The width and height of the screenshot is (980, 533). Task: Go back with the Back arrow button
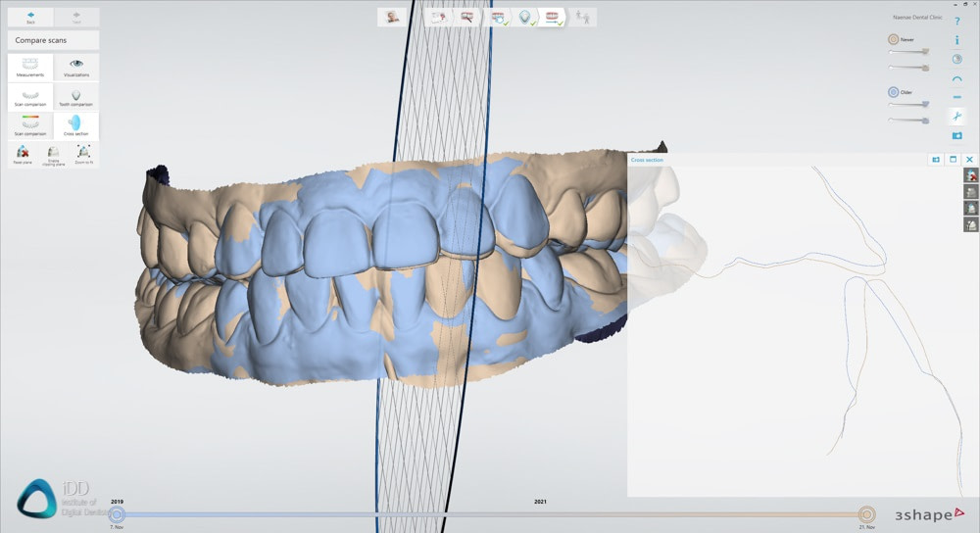coord(30,17)
